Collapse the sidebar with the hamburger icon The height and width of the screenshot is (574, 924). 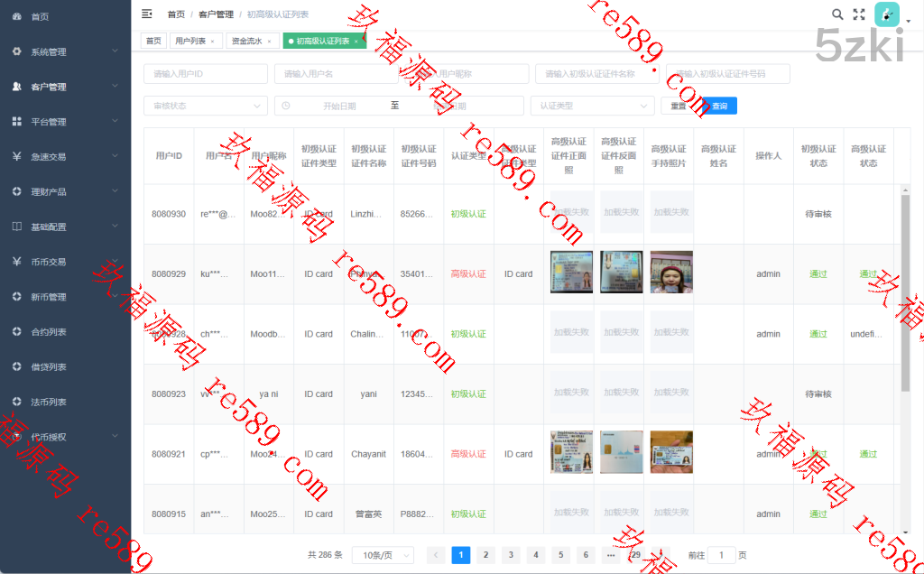tap(147, 14)
